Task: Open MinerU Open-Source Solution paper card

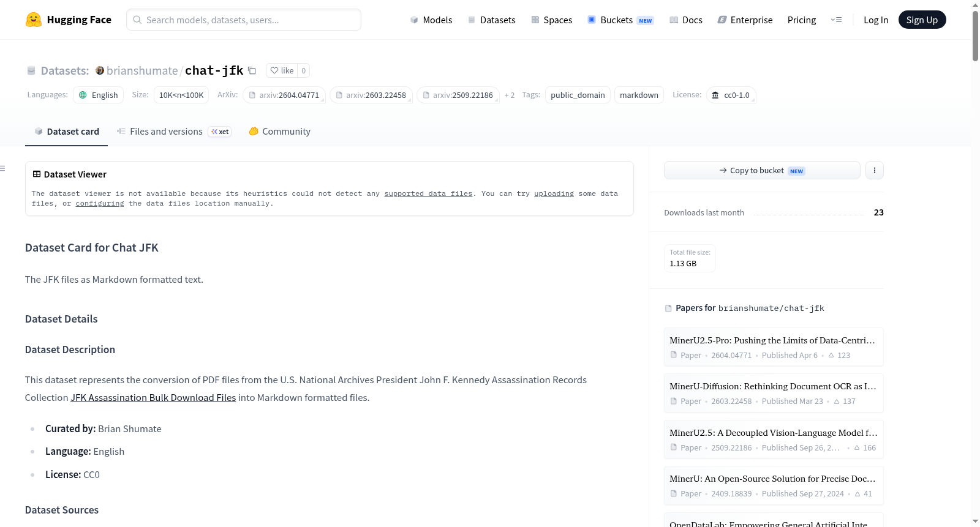Action: [774, 485]
